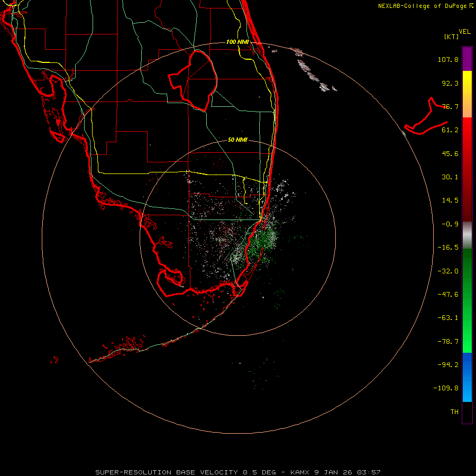
Task: Click the VEL legend title
Action: coord(464,32)
